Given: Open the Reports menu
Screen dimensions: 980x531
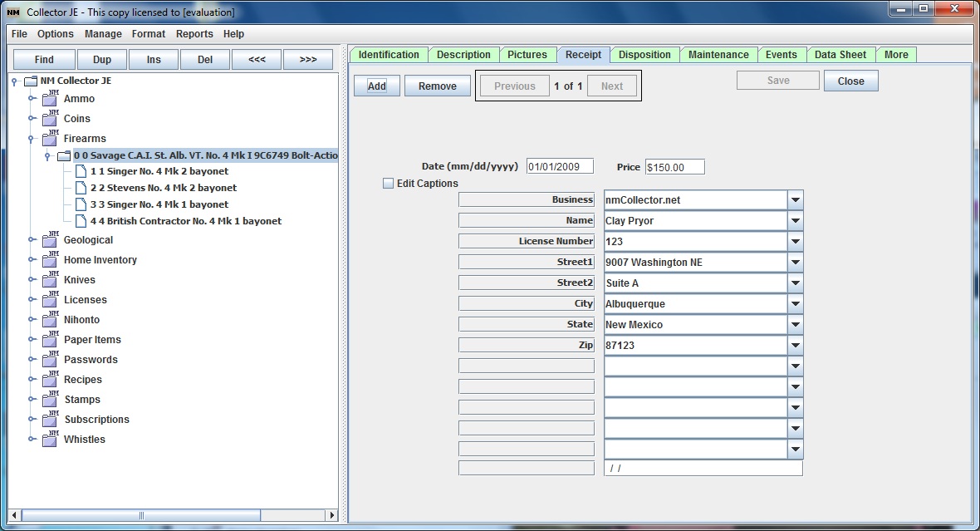Looking at the screenshot, I should (x=194, y=34).
